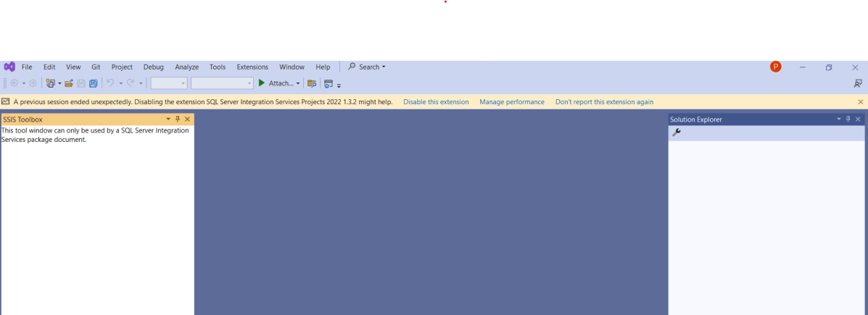Image resolution: width=868 pixels, height=315 pixels.
Task: Open the Analyze menu
Action: click(x=186, y=67)
